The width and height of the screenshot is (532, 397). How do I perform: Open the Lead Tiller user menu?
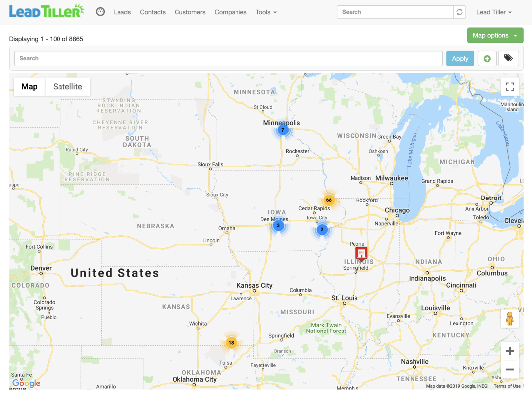[x=494, y=12]
